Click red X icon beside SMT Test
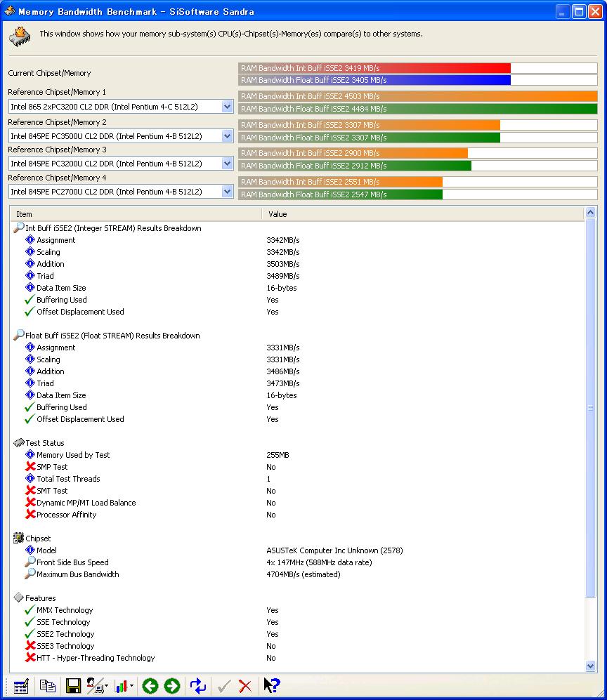This screenshot has height=700, width=607. click(x=30, y=490)
